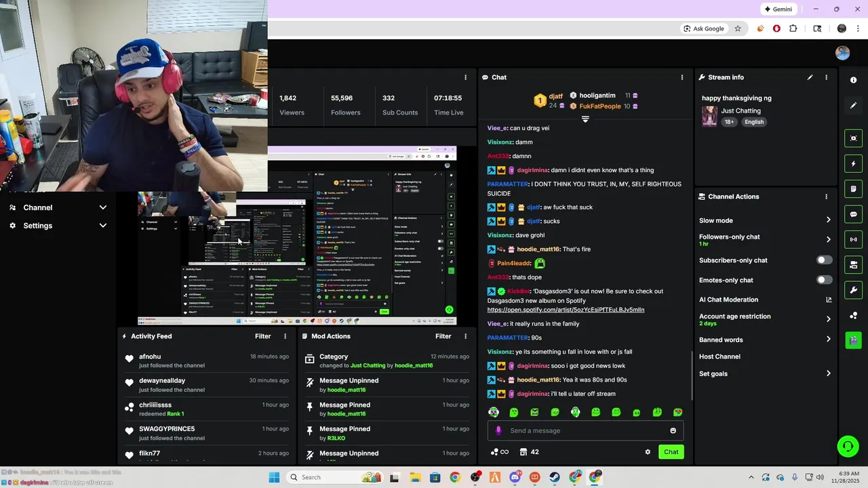Expand Account age restriction options

(x=828, y=319)
